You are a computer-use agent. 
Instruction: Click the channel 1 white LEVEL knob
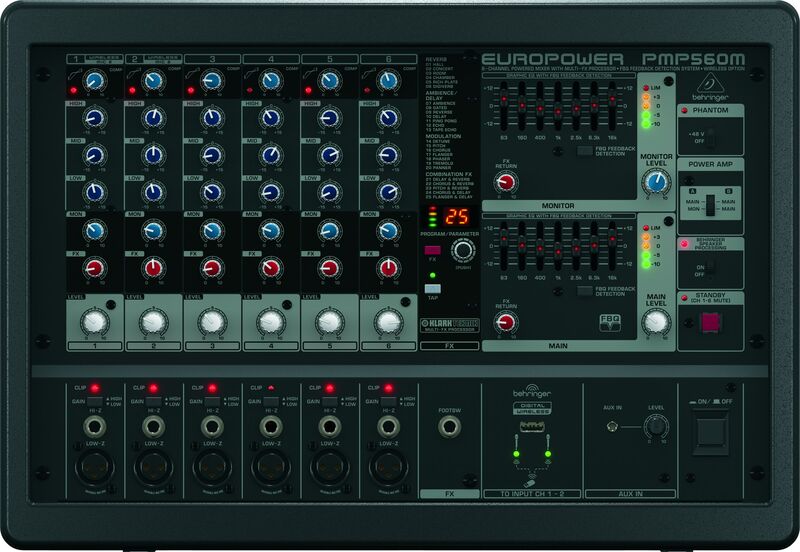click(x=95, y=321)
